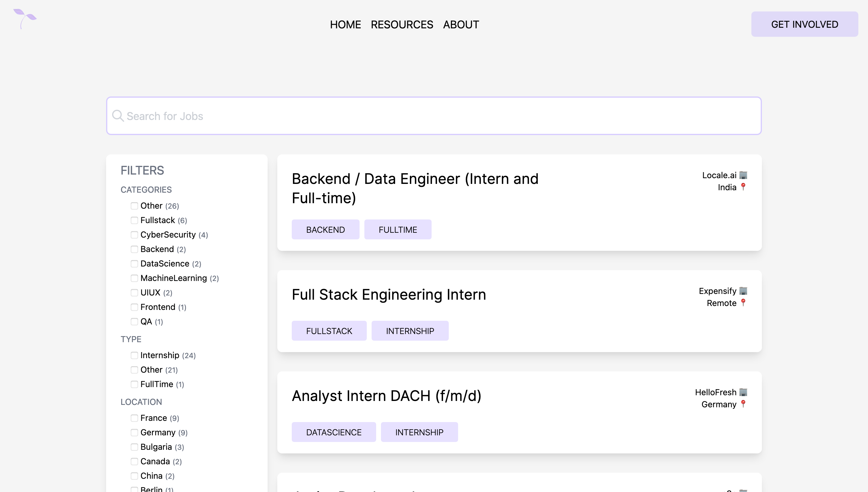Enable the CyberSecurity category filter
868x492 pixels.
click(x=134, y=235)
